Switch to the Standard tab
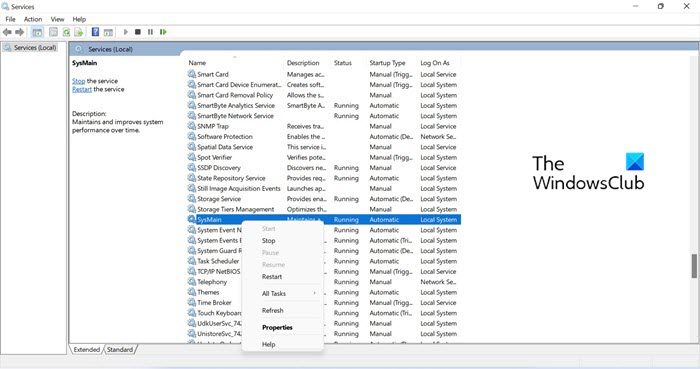Image resolution: width=700 pixels, height=369 pixels. (120, 349)
